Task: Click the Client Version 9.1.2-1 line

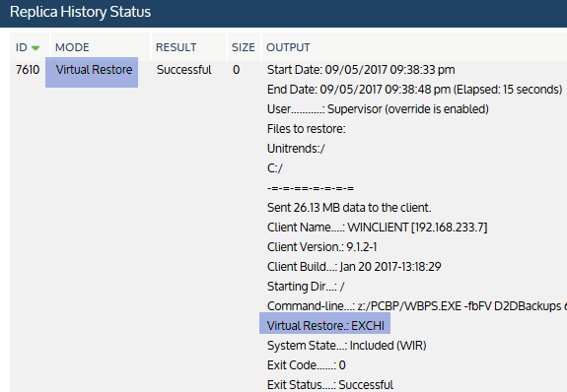Action: (x=321, y=247)
